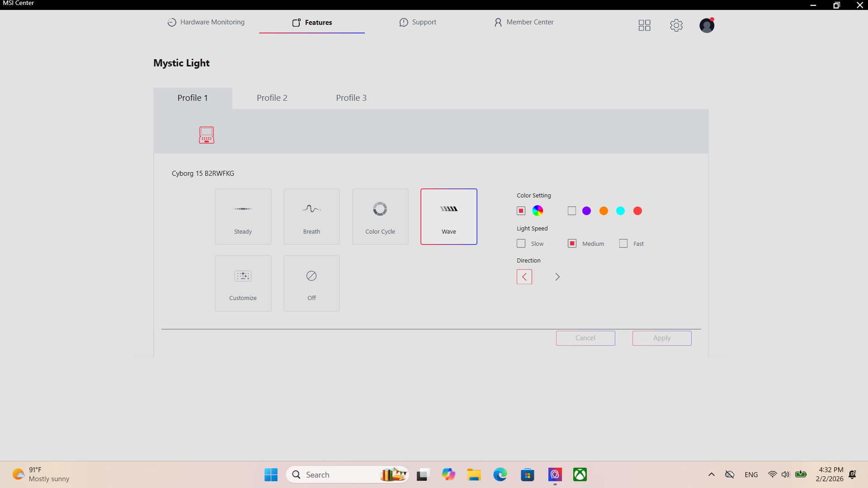Show hidden icons in system tray

[x=711, y=474]
